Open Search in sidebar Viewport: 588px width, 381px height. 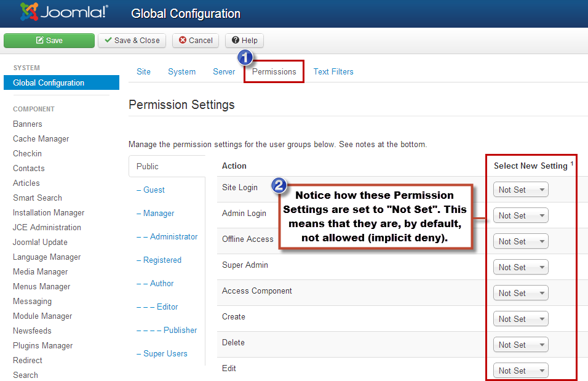point(25,375)
